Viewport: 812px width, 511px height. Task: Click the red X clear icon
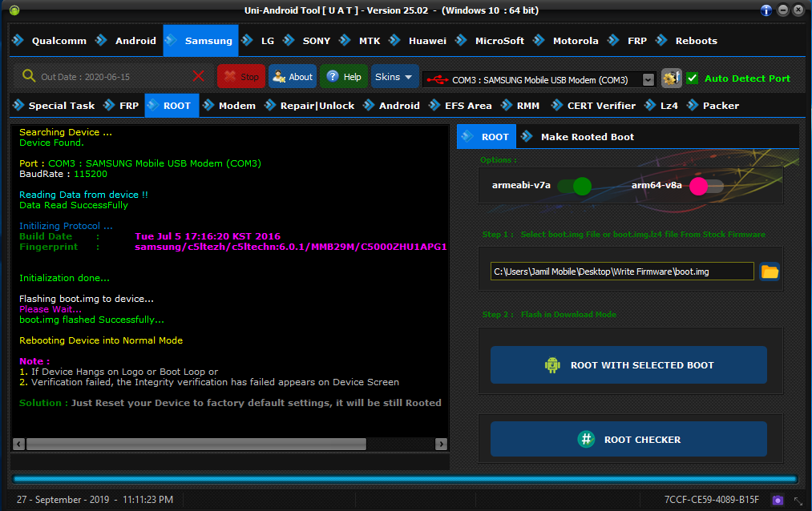point(198,76)
